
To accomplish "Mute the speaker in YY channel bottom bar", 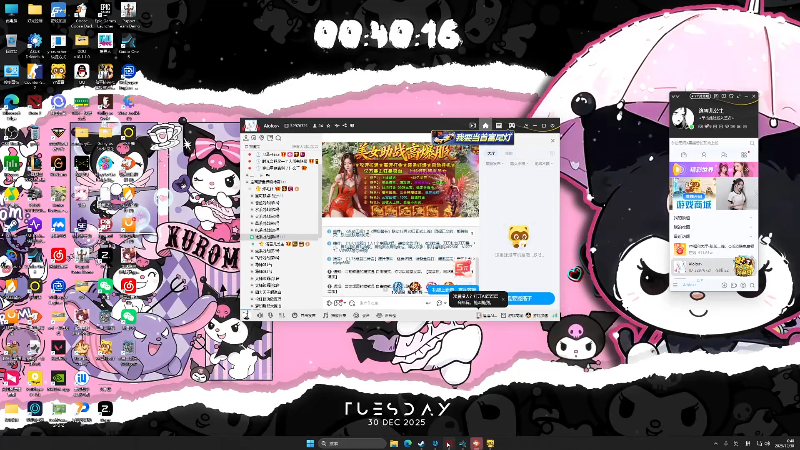I will (x=260, y=315).
